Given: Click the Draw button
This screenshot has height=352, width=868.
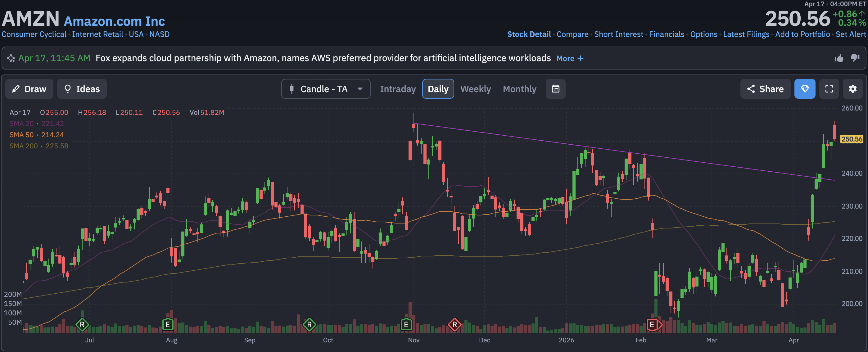Looking at the screenshot, I should point(29,89).
